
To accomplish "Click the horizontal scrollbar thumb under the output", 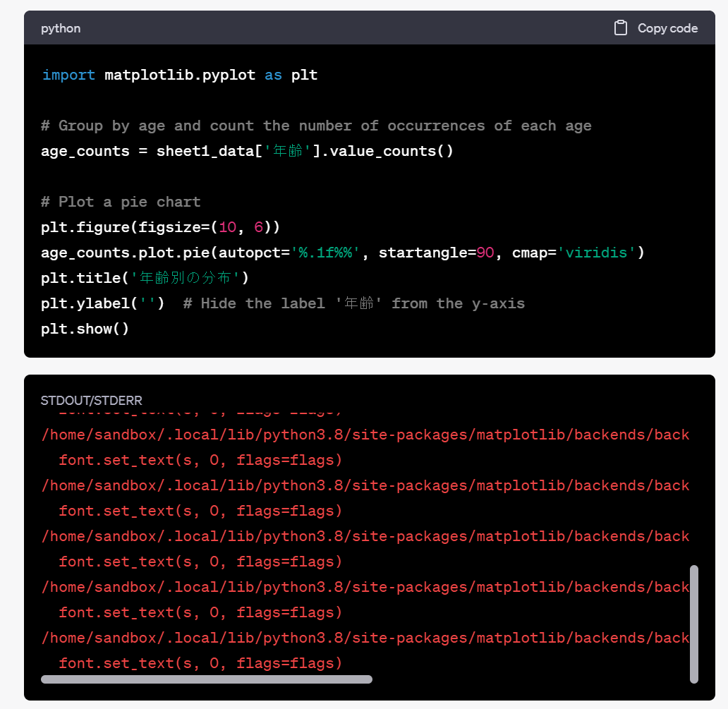I will point(207,679).
